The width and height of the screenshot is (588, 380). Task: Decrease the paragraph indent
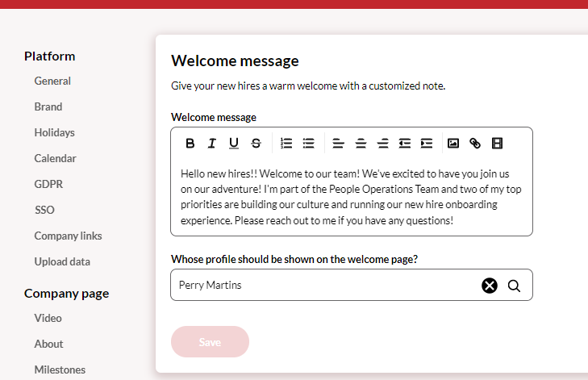[404, 144]
